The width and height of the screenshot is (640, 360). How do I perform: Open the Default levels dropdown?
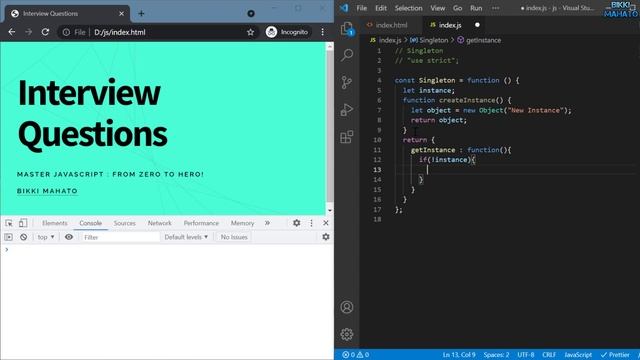pyautogui.click(x=186, y=237)
